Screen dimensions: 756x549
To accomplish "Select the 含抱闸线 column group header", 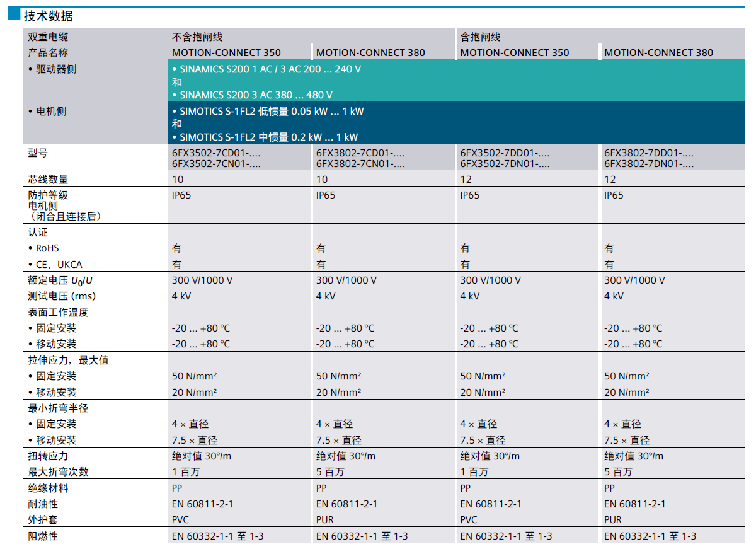I will [x=480, y=37].
